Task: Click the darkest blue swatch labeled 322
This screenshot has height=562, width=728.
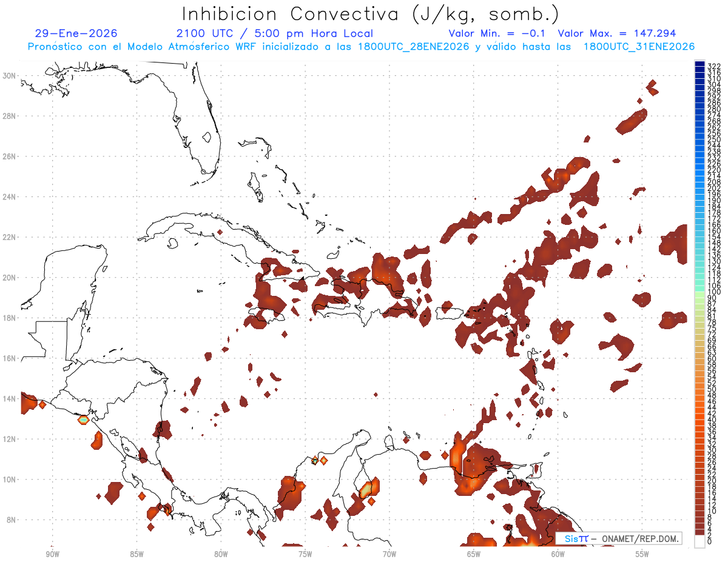Action: tap(699, 64)
